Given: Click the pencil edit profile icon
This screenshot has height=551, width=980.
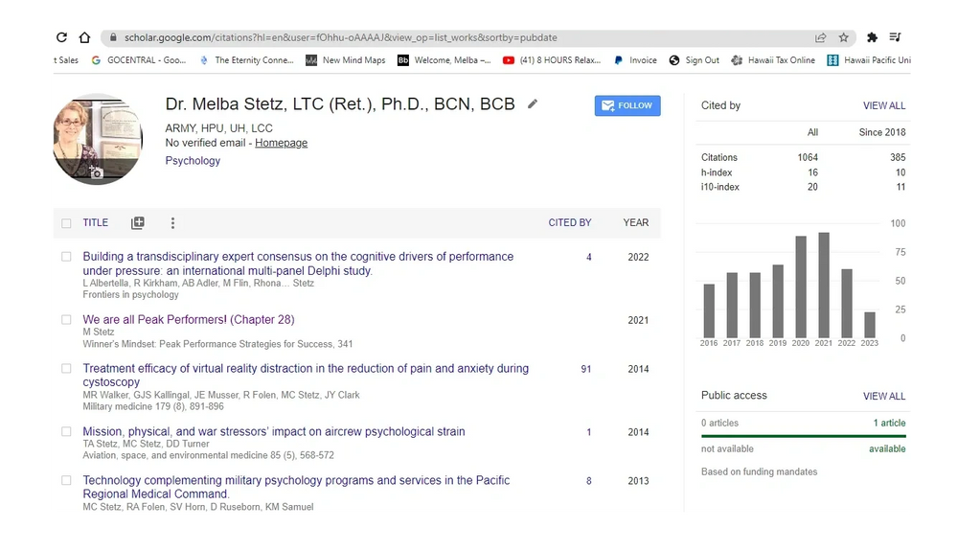Looking at the screenshot, I should pos(533,104).
